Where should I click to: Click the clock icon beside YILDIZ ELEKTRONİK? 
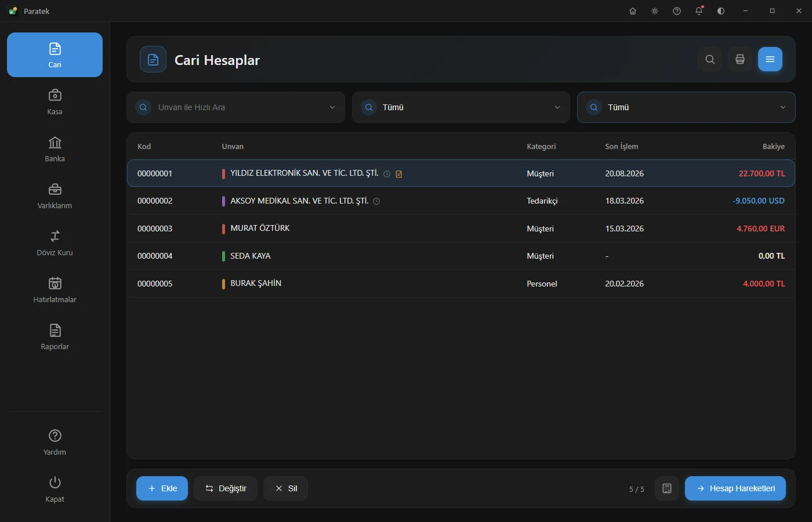(387, 174)
